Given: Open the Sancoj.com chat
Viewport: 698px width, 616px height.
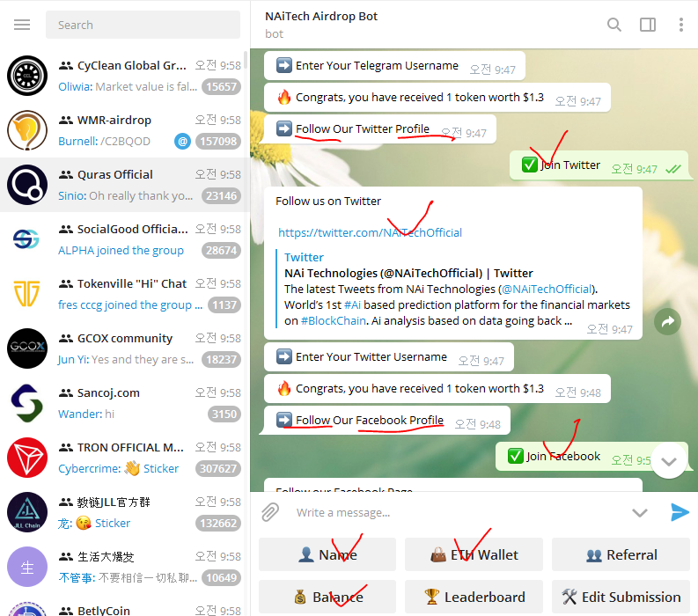Looking at the screenshot, I should (x=125, y=403).
